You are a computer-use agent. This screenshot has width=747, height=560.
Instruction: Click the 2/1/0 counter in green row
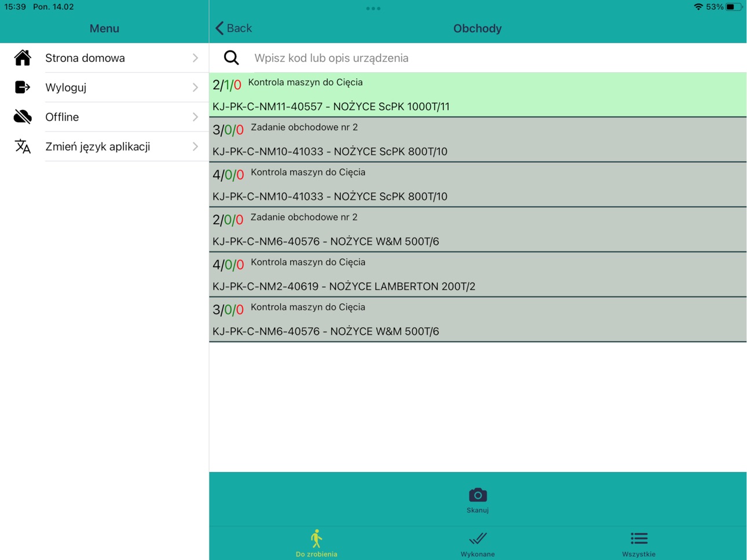pos(227,85)
